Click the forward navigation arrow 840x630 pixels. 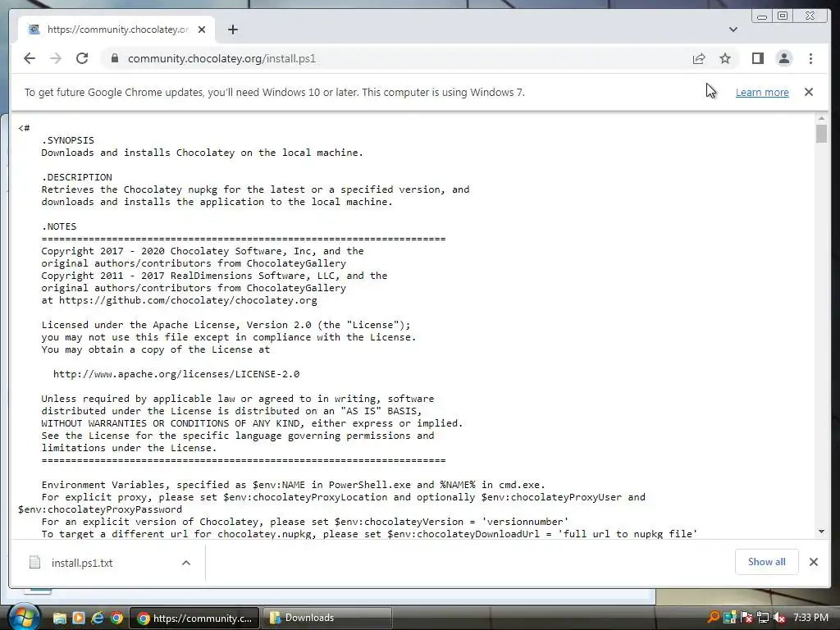[56, 58]
